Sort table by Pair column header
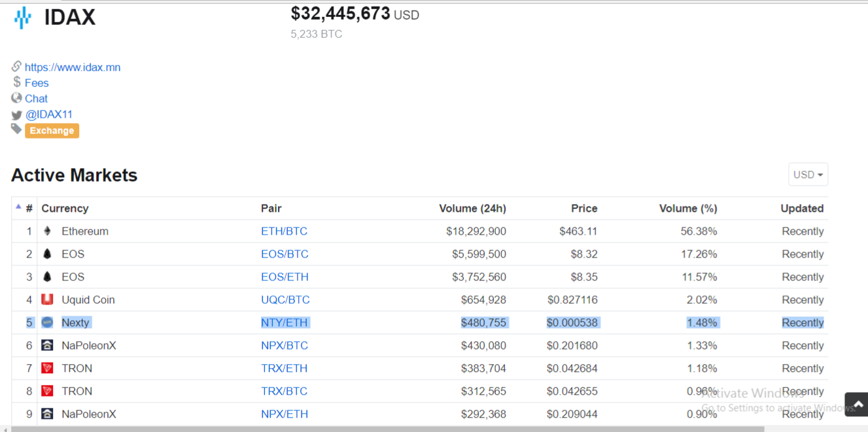Screen dimensions: 868x432 271,208
